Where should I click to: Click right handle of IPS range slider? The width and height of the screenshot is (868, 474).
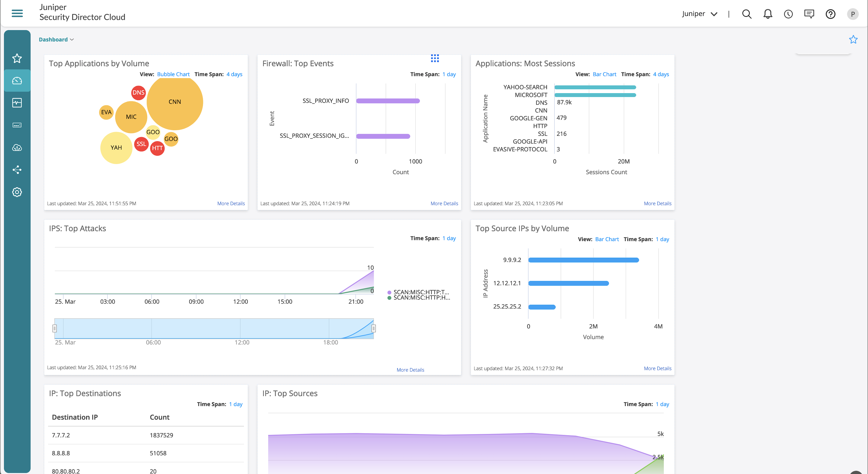click(373, 328)
